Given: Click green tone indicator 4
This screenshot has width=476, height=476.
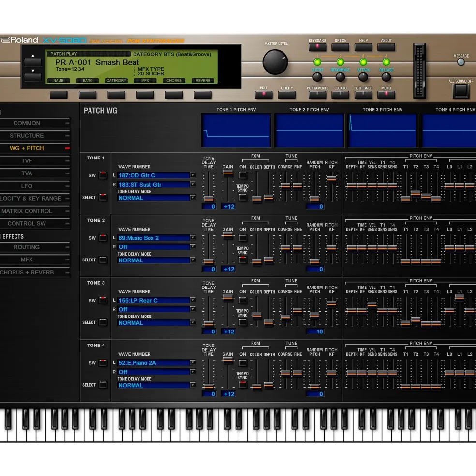Looking at the screenshot, I should 386,62.
